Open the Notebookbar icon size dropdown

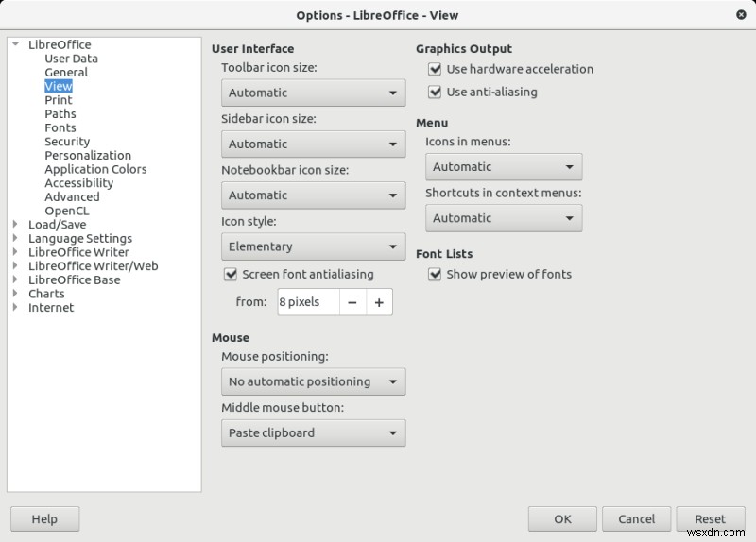coord(314,195)
